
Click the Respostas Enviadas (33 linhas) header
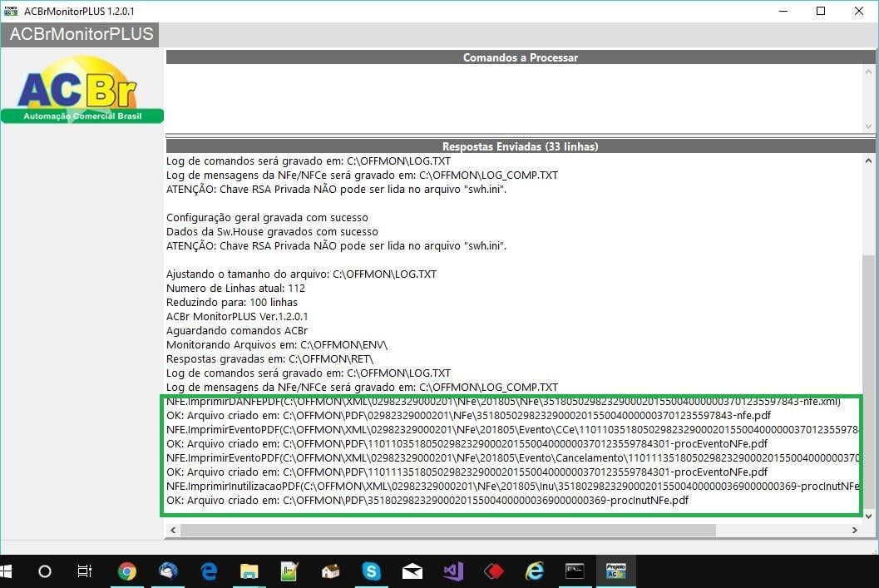point(521,146)
